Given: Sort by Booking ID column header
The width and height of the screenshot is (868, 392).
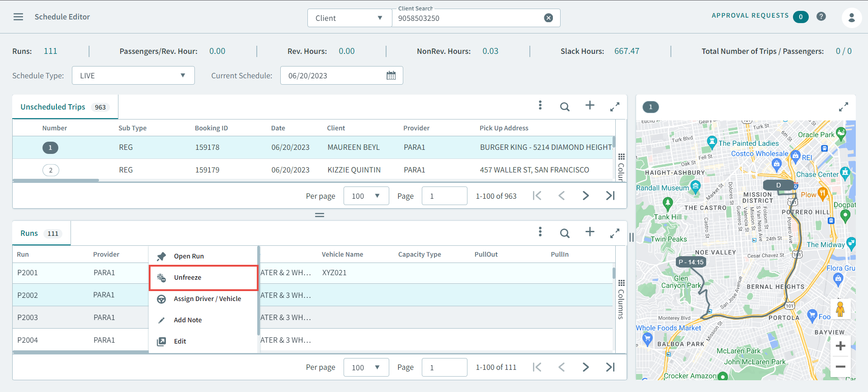Looking at the screenshot, I should pyautogui.click(x=211, y=128).
